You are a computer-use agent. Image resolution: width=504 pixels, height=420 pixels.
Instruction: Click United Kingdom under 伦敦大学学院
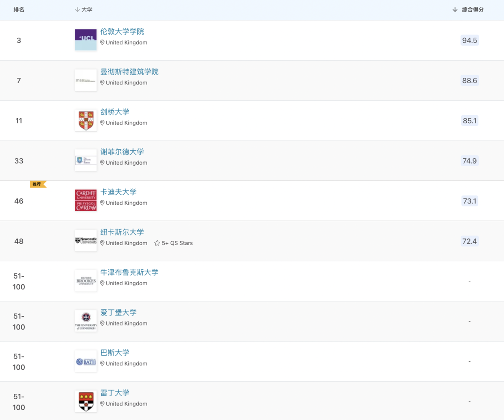126,42
